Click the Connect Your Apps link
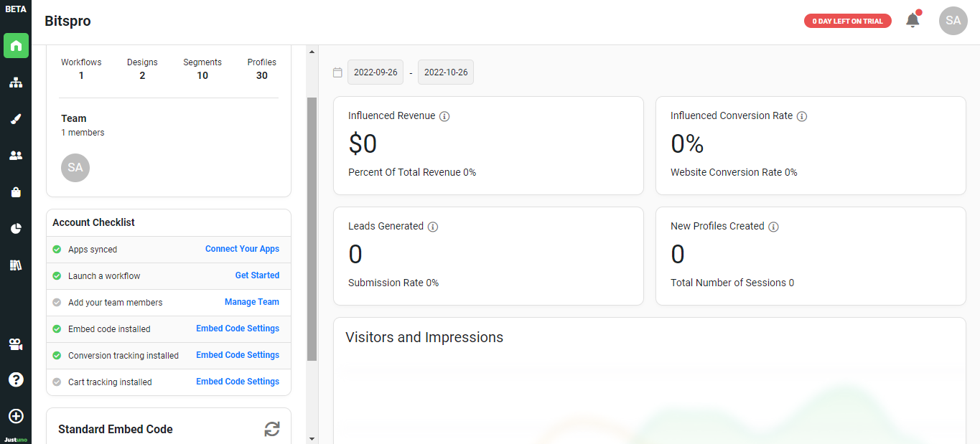 coord(242,249)
